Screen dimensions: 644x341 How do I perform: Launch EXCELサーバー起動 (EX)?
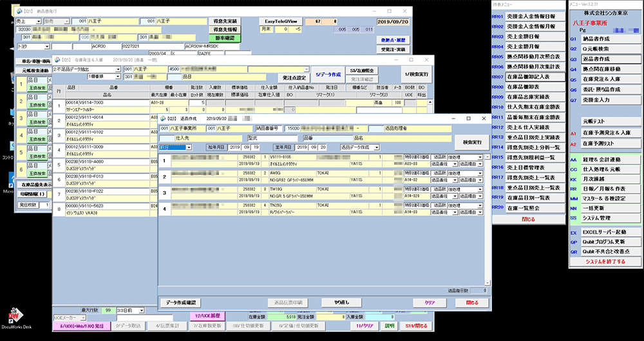(611, 232)
